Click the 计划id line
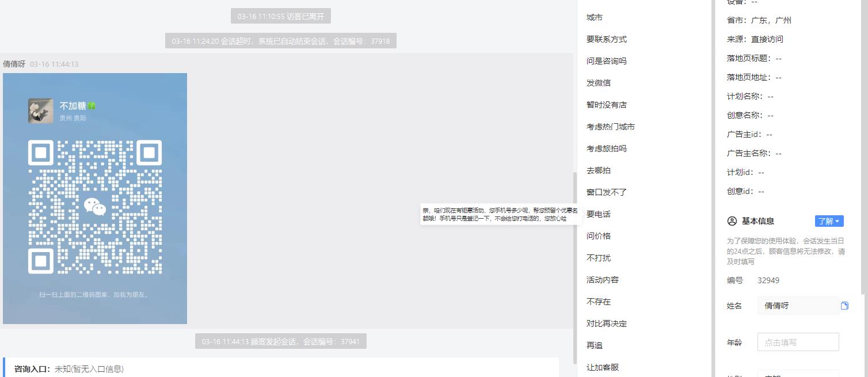The width and height of the screenshot is (868, 377). tap(745, 172)
